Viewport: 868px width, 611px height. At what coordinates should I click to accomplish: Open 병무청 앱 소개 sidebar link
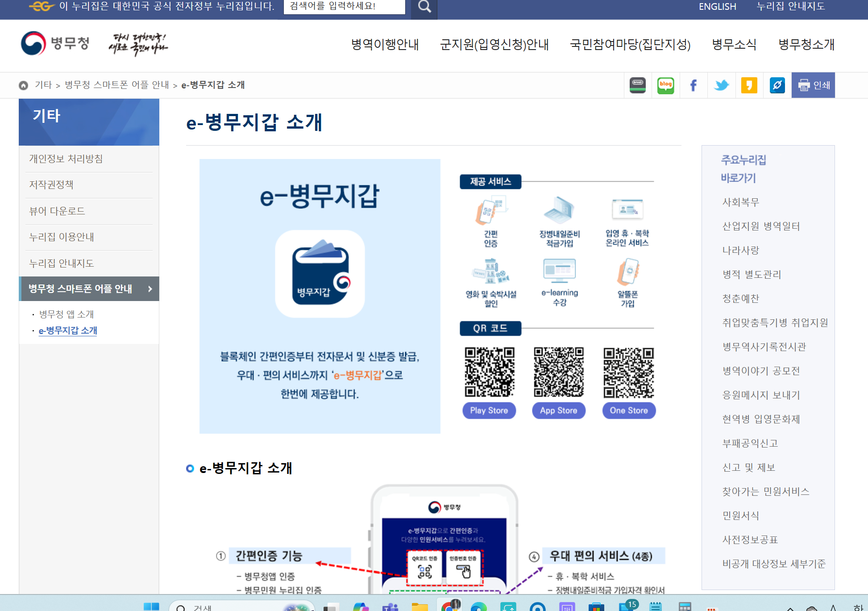[x=66, y=314]
